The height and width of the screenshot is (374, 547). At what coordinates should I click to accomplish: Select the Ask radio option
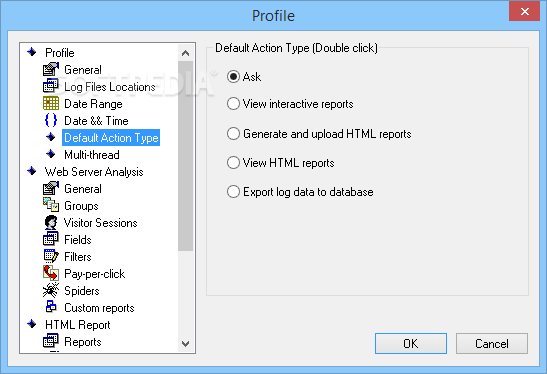(x=233, y=76)
